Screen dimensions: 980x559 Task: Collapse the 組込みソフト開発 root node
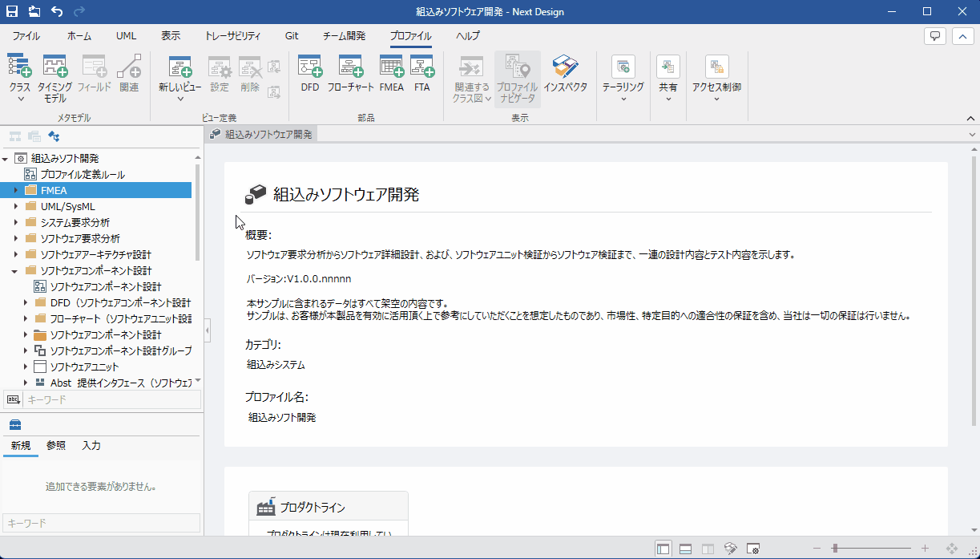6,158
